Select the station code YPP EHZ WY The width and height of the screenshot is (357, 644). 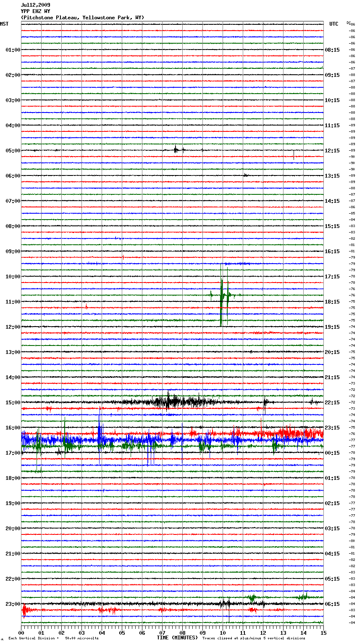35,11
